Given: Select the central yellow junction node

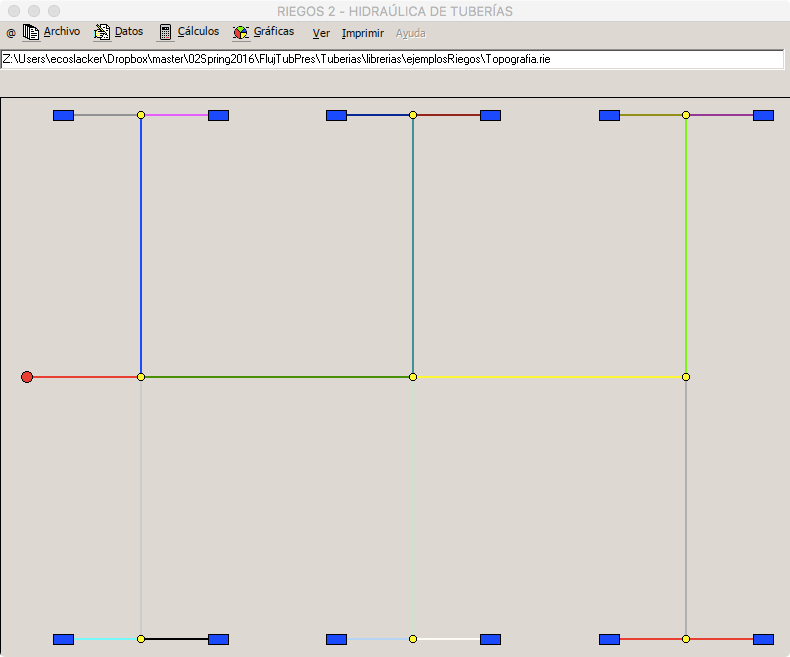Looking at the screenshot, I should pyautogui.click(x=413, y=377).
